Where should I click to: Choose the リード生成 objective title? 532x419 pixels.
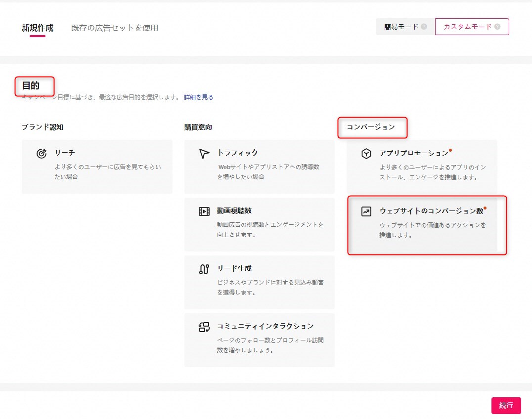point(234,269)
